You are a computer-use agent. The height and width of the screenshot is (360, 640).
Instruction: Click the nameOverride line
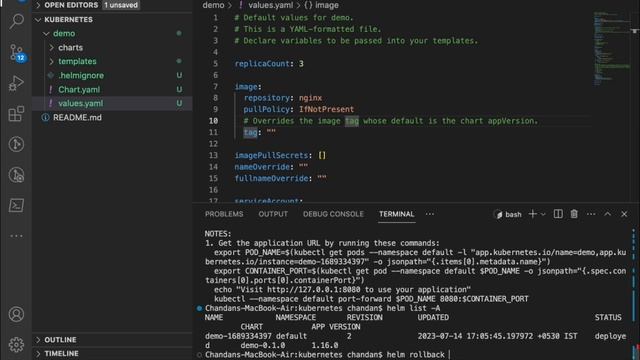[x=271, y=167]
